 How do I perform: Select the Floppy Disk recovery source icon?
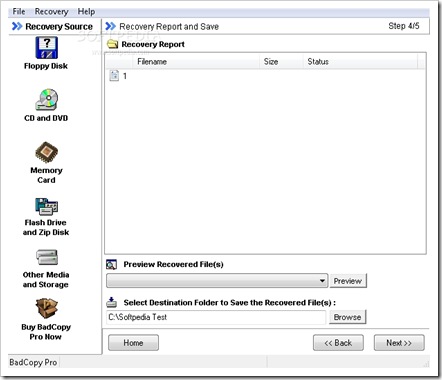47,48
